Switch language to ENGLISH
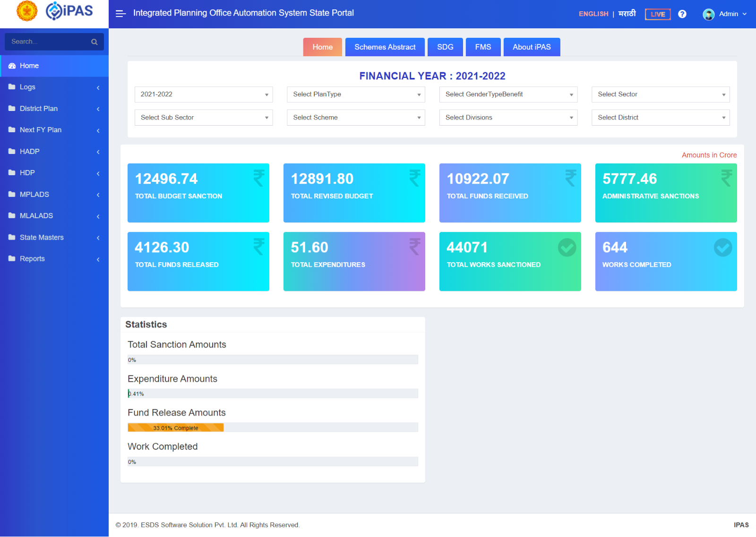 (x=593, y=14)
